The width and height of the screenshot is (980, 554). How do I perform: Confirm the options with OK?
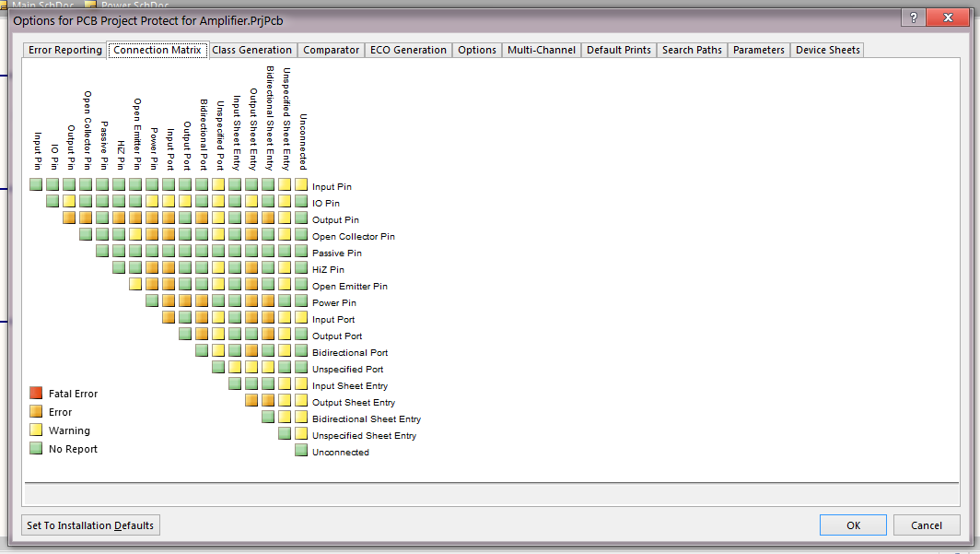click(853, 525)
